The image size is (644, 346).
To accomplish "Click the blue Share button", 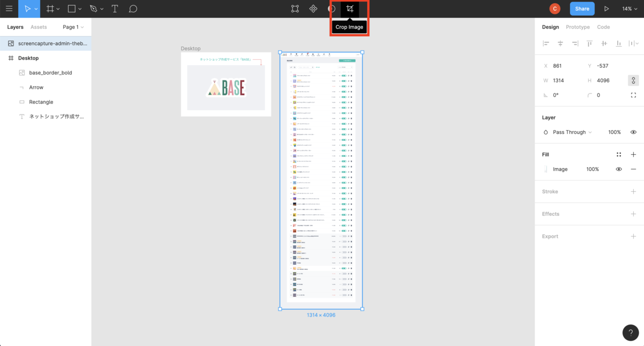I will [x=582, y=9].
